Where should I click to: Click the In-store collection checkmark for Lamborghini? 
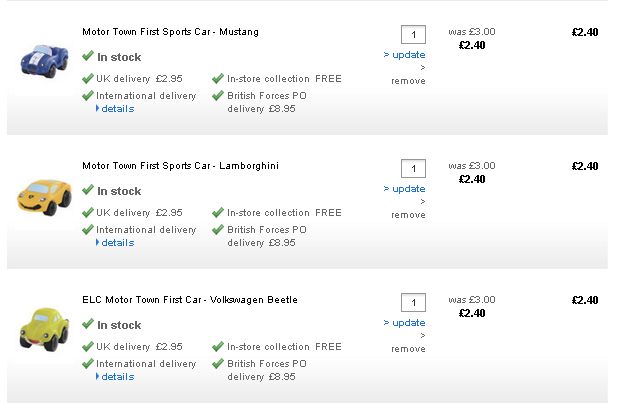click(218, 212)
